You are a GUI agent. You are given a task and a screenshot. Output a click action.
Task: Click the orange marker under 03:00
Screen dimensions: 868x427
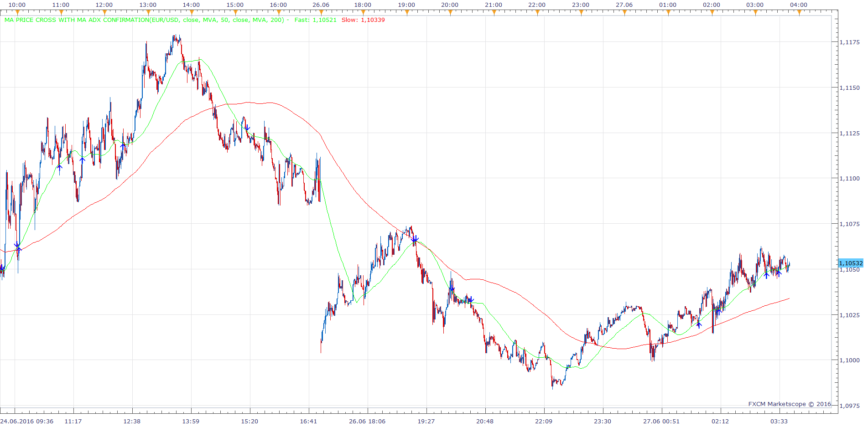point(755,12)
